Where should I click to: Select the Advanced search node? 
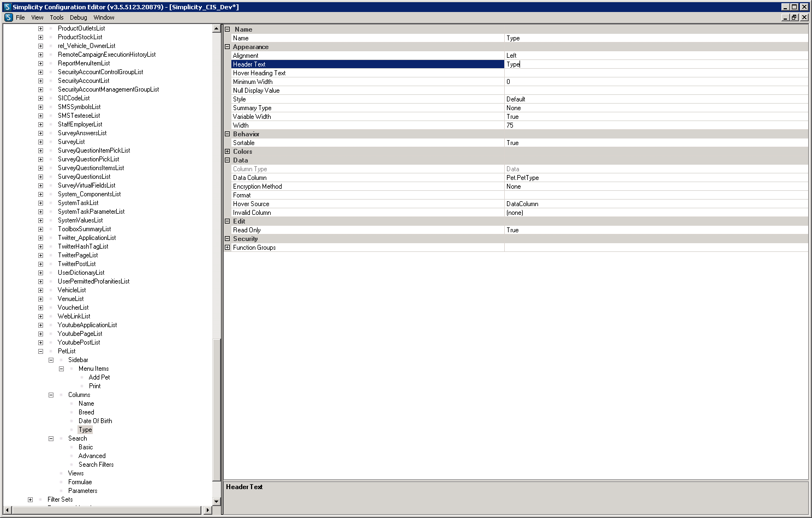point(92,456)
